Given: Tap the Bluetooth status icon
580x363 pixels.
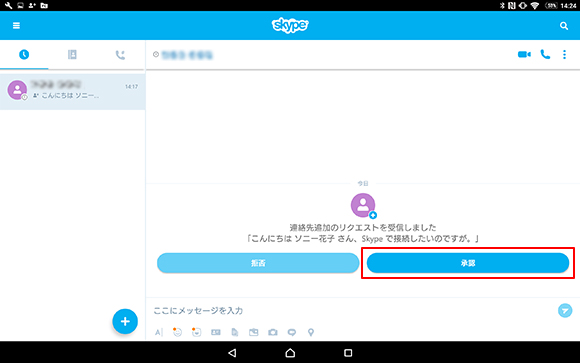Looking at the screenshot, I should pos(502,6).
